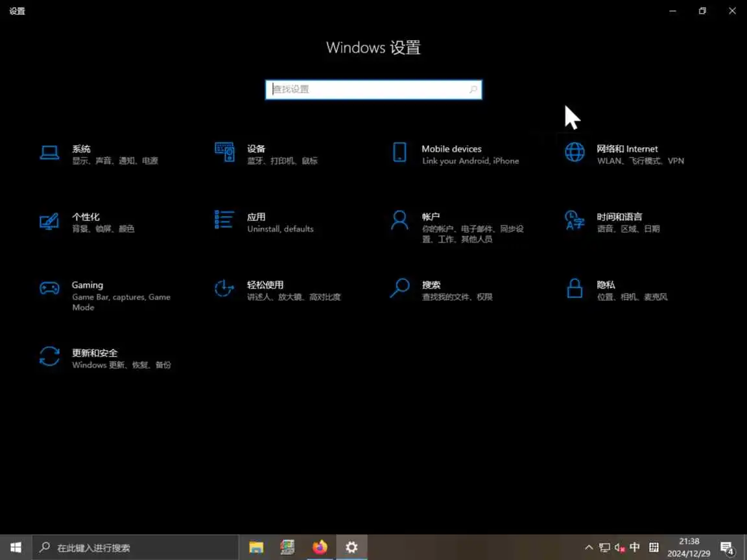Click the 位置、相机、麦克风 description
The image size is (747, 560).
632,297
